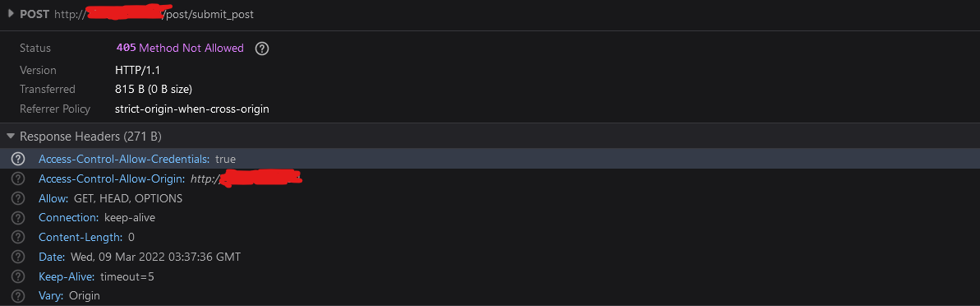Viewport: 980px width, 306px height.
Task: Expand the POST request summary arrow
Action: (x=11, y=13)
